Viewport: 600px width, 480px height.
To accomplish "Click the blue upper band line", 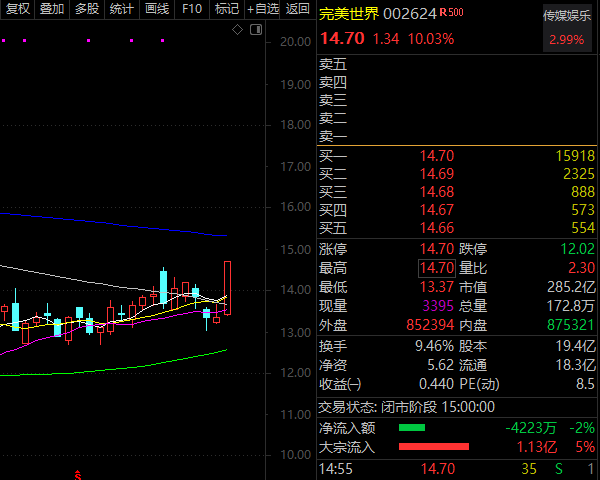I will [115, 224].
